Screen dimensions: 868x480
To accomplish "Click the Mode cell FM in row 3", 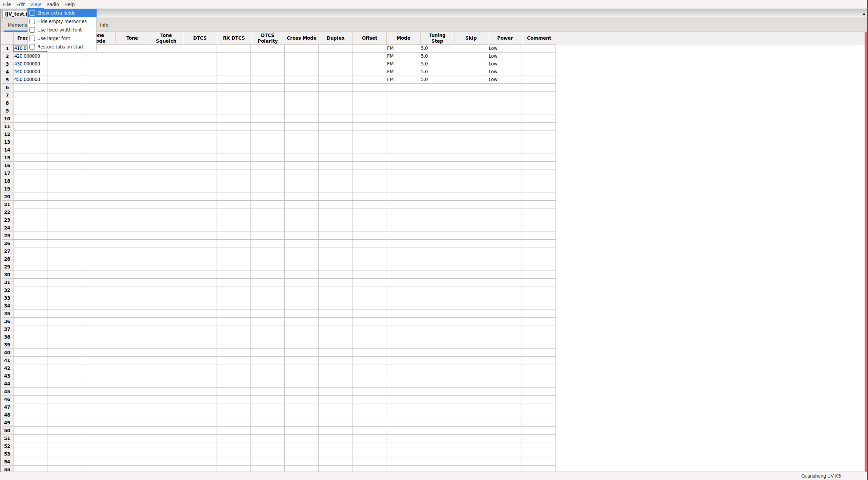I will tap(403, 64).
